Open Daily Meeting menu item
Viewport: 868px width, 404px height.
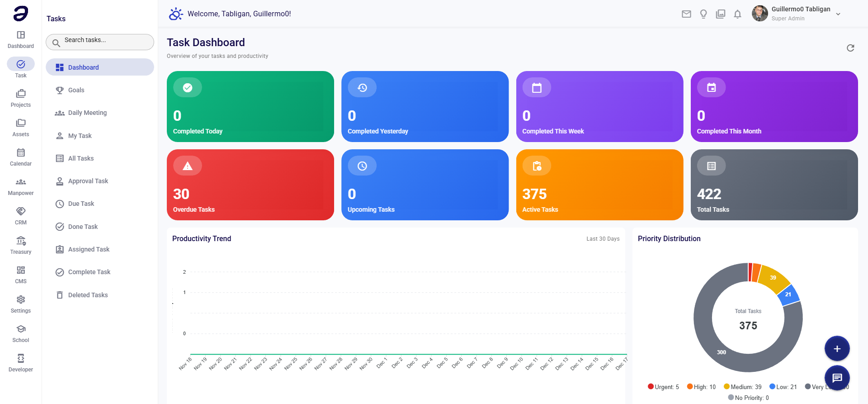coord(100,113)
